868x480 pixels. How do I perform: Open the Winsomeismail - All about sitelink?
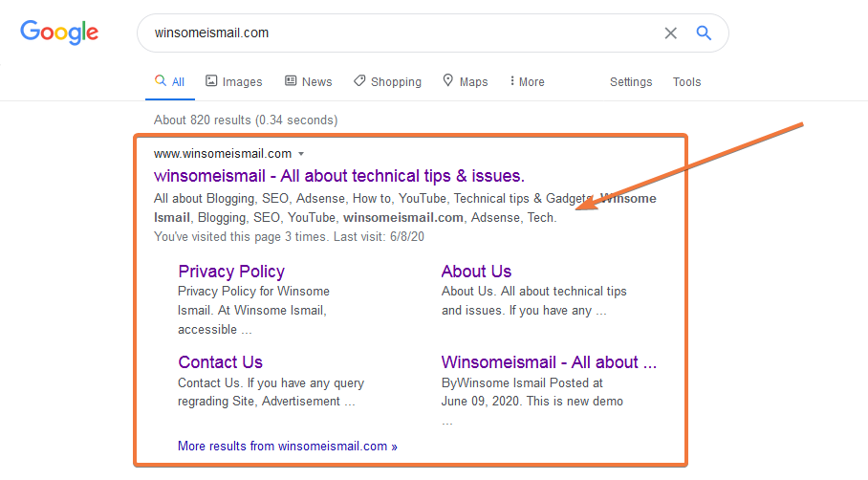click(x=549, y=362)
